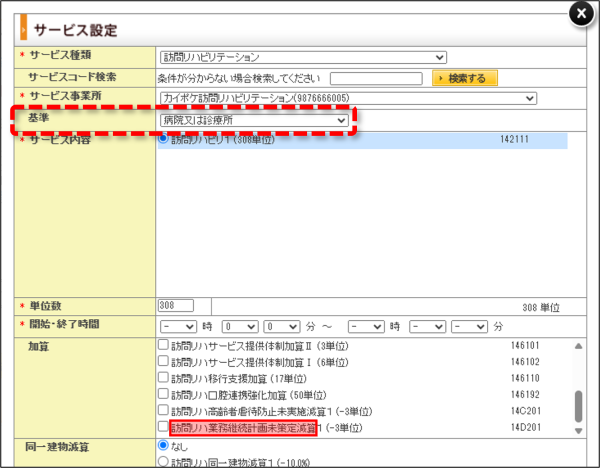
Task: Close the サービス設定 dialog with X icon
Action: point(581,14)
